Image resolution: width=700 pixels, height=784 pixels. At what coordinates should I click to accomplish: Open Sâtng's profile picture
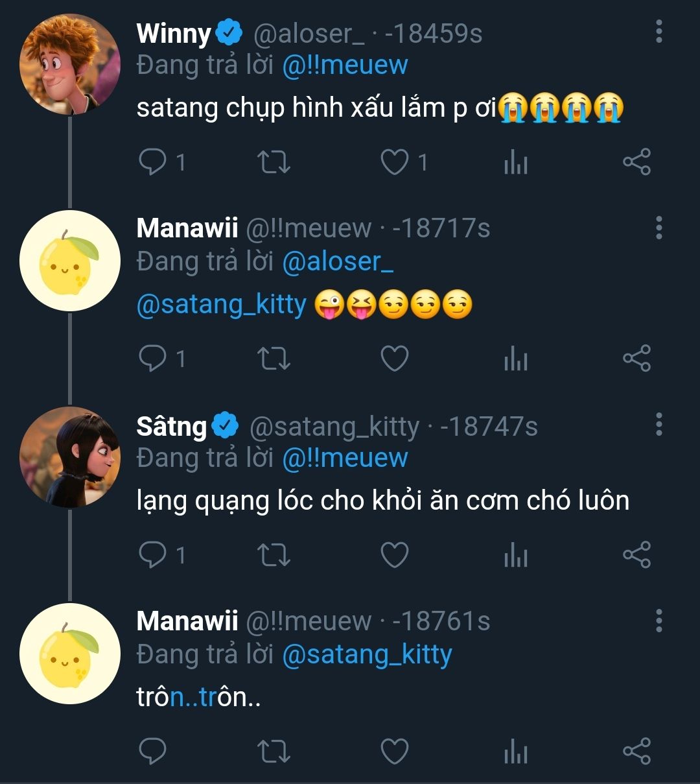pyautogui.click(x=70, y=457)
